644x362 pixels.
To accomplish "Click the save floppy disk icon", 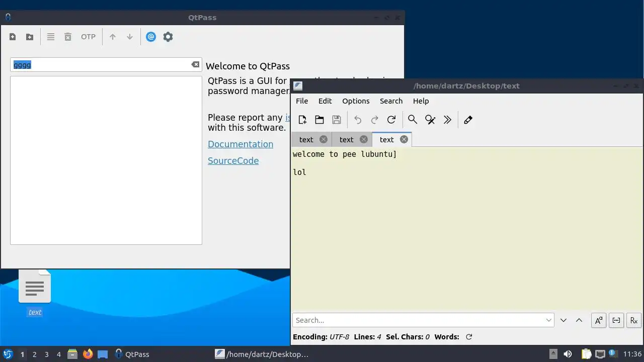I will tap(337, 120).
